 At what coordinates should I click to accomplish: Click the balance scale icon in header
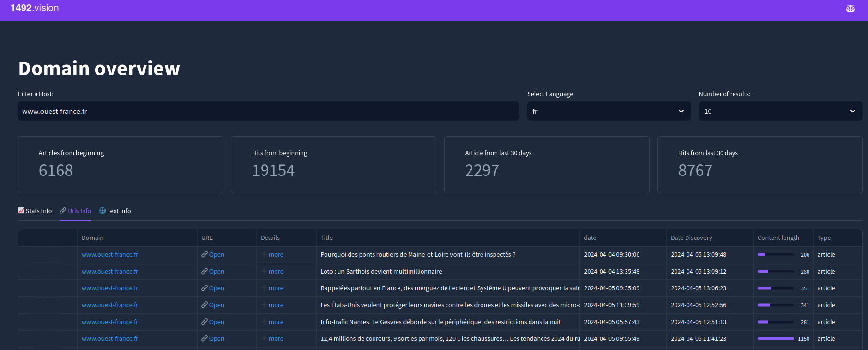point(850,9)
